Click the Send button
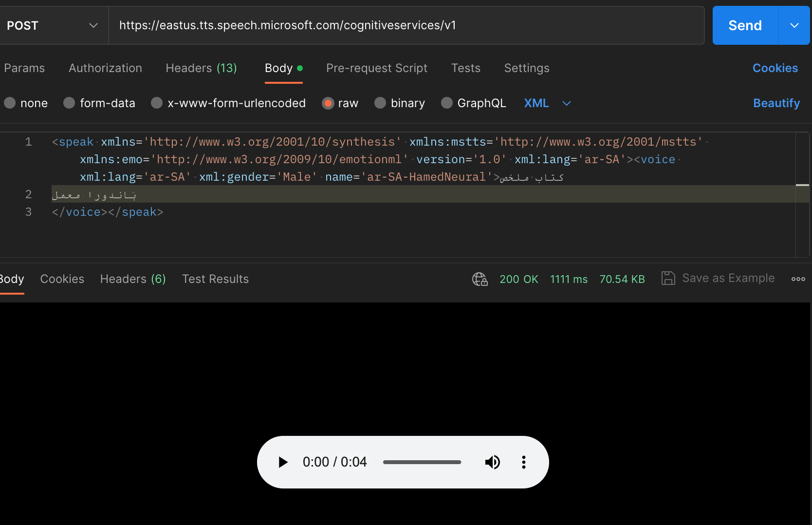 [x=744, y=25]
